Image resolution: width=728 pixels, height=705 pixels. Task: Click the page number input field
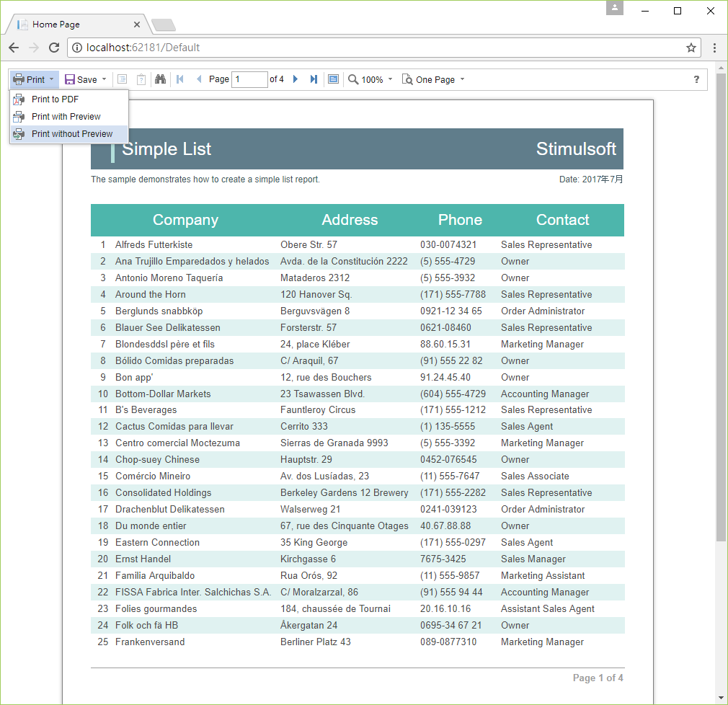[x=250, y=79]
